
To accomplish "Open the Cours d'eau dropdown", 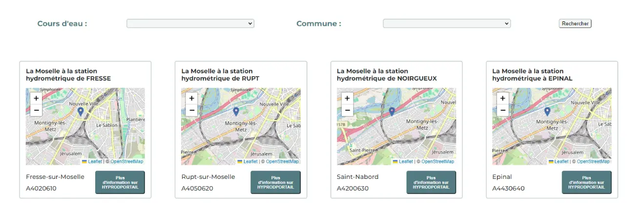I will click(x=190, y=23).
